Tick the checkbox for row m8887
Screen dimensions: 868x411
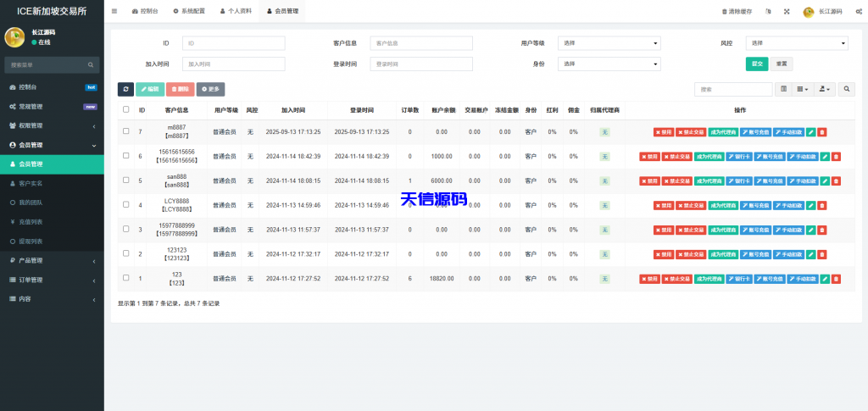tap(126, 131)
